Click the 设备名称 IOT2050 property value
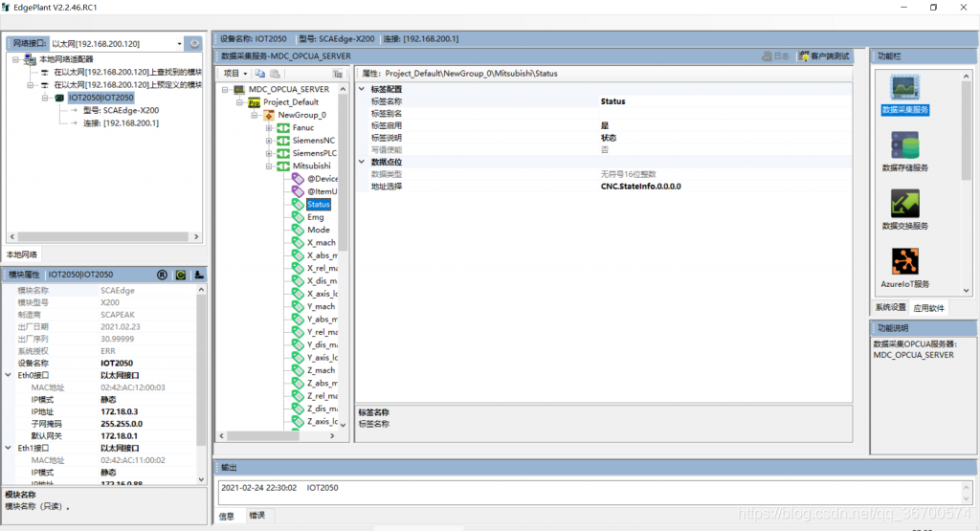 point(116,363)
